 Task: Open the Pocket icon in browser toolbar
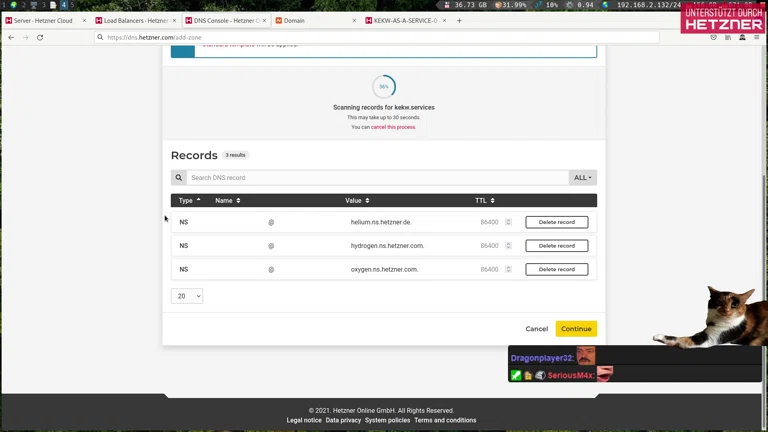[x=714, y=37]
